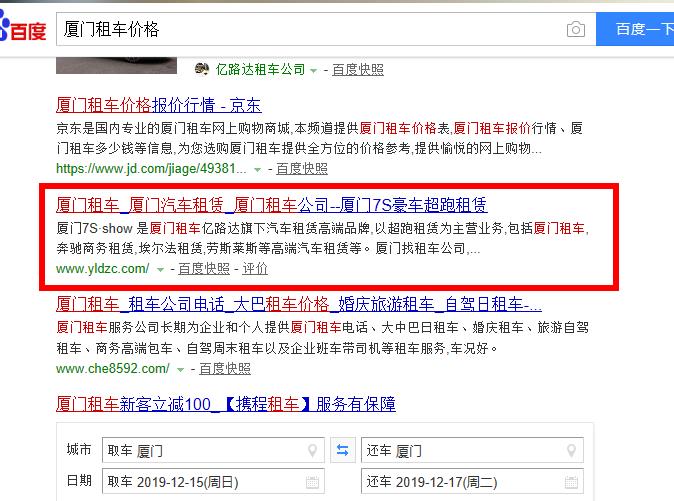Open the car thumbnail image at top
674x501 pixels.
coord(116,65)
